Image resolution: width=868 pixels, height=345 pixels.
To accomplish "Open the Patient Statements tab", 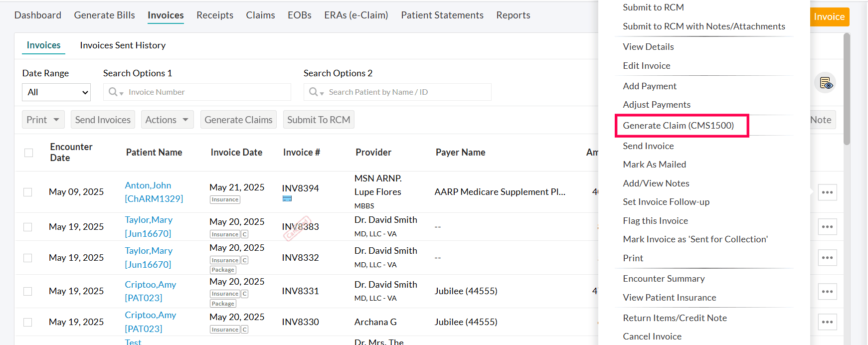I will 442,15.
